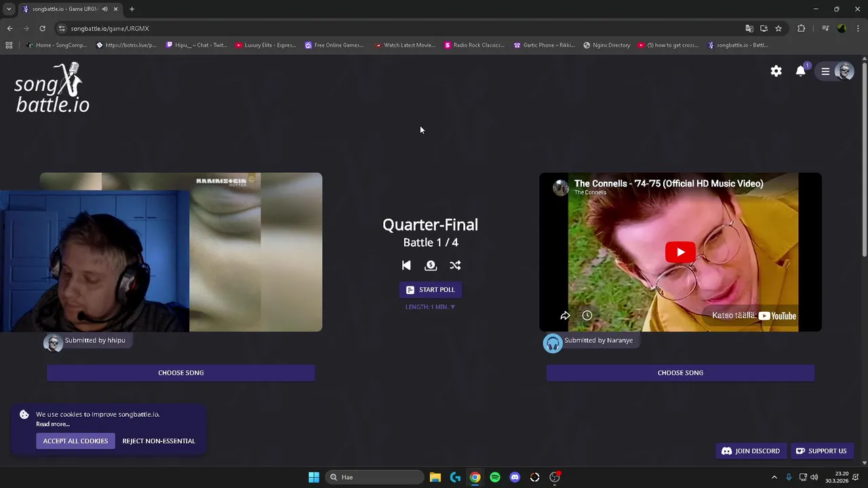The height and width of the screenshot is (488, 868).
Task: Show hidden system tray icons
Action: pos(774,477)
